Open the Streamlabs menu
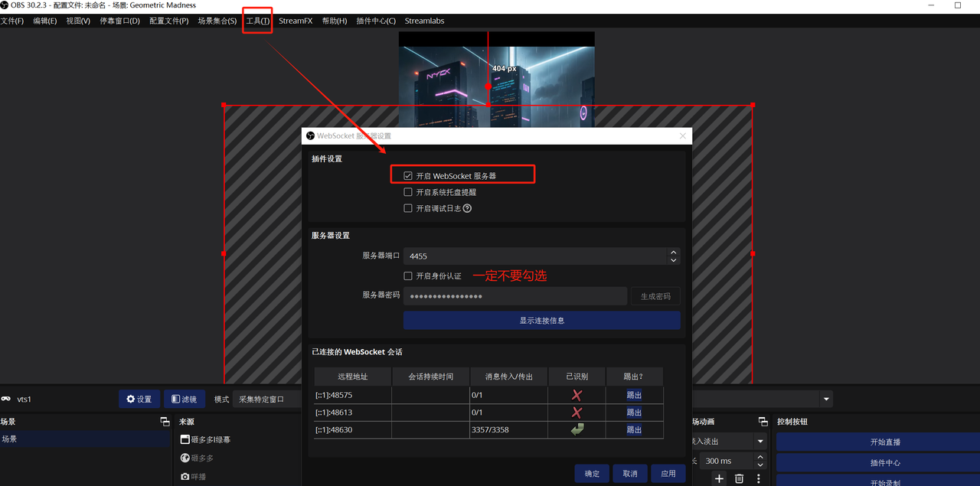 424,21
